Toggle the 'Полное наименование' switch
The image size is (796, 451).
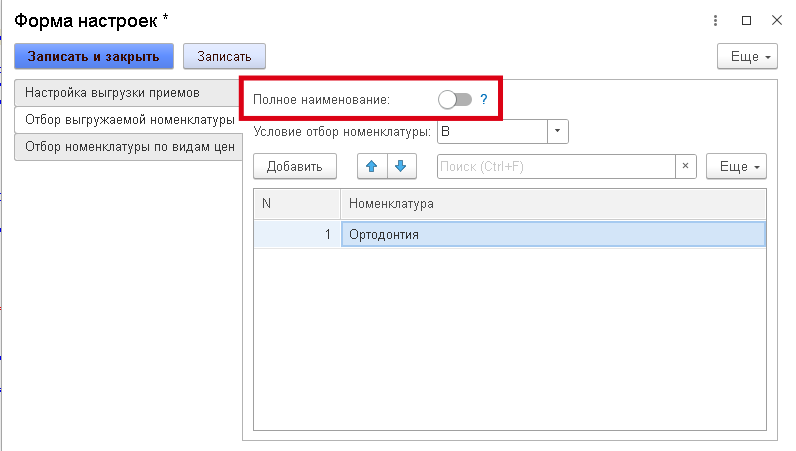point(454,99)
